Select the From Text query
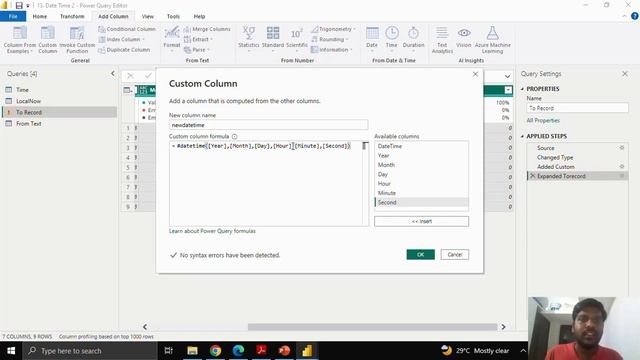640x360 pixels. (x=60, y=123)
